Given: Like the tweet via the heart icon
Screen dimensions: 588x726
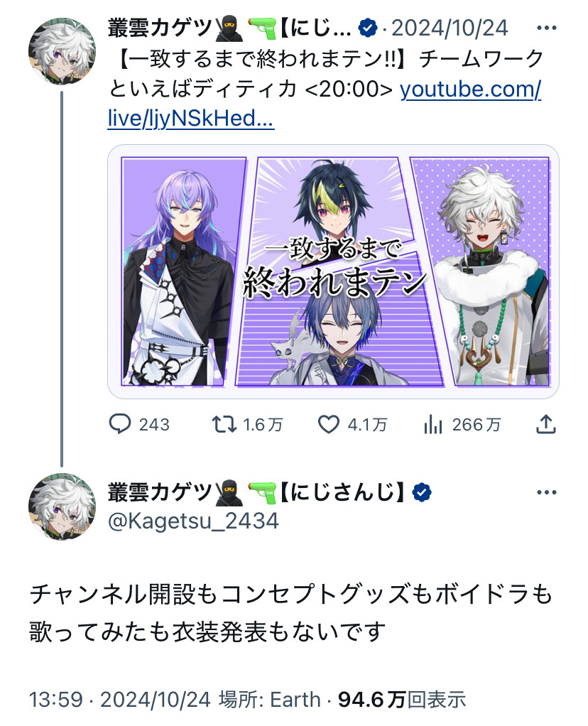Looking at the screenshot, I should [328, 424].
